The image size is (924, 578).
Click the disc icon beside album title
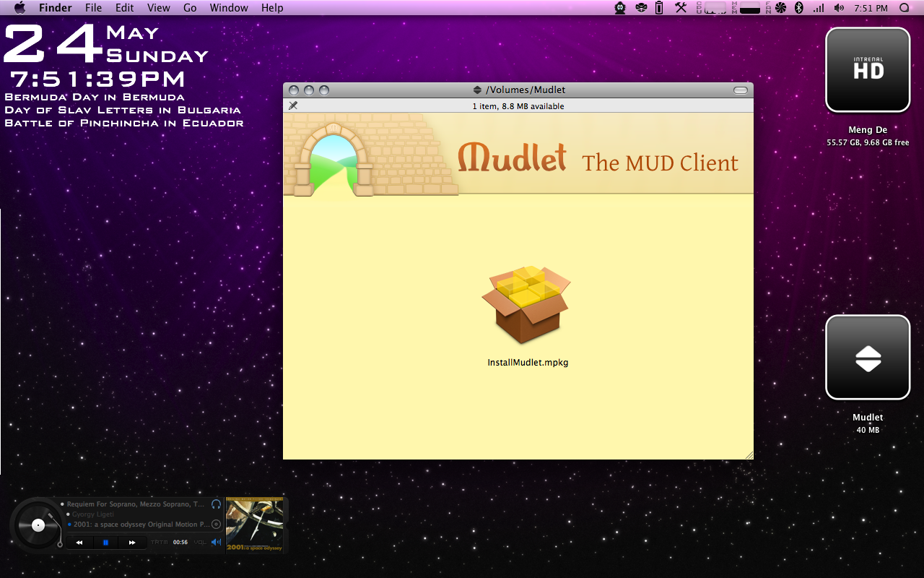pyautogui.click(x=216, y=525)
